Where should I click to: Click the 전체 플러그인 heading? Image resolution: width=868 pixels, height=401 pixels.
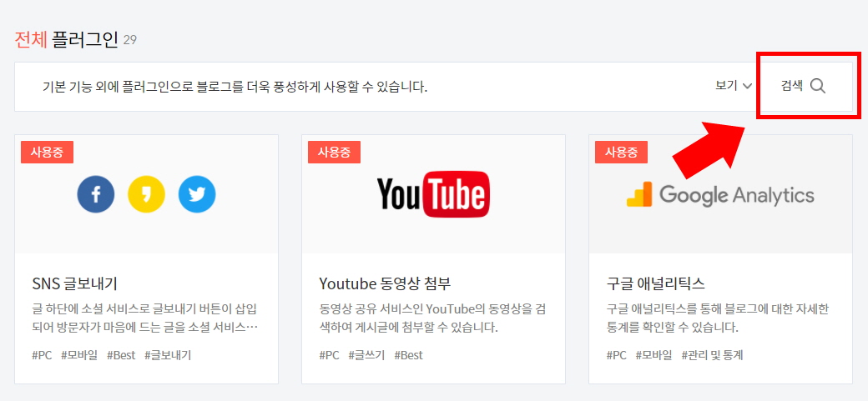(67, 40)
